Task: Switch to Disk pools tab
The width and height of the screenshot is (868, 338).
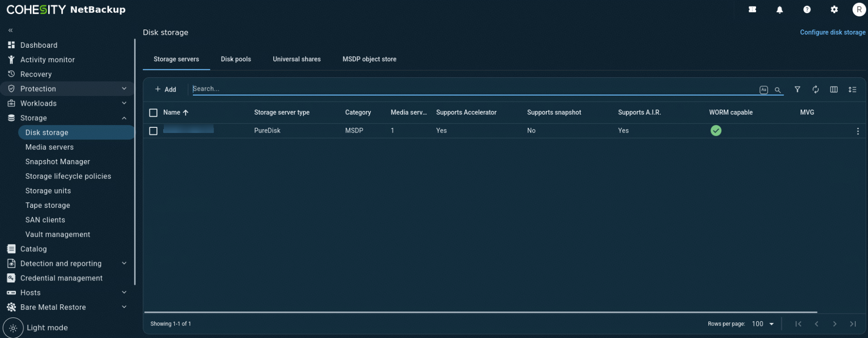Action: pos(236,59)
